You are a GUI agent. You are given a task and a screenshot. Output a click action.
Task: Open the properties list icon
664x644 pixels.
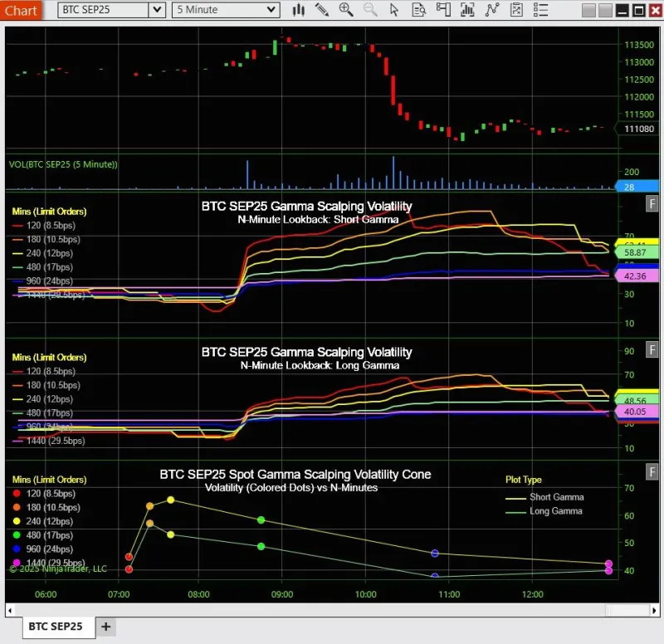(x=540, y=10)
